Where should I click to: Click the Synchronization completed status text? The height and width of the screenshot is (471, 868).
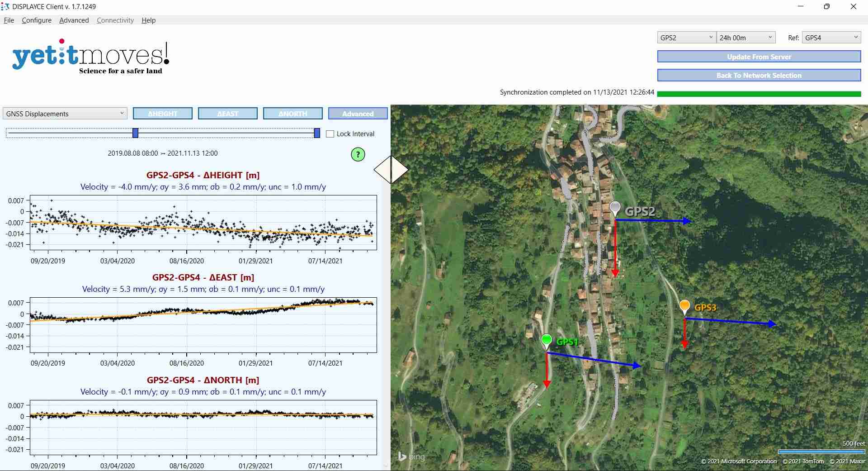pos(577,92)
